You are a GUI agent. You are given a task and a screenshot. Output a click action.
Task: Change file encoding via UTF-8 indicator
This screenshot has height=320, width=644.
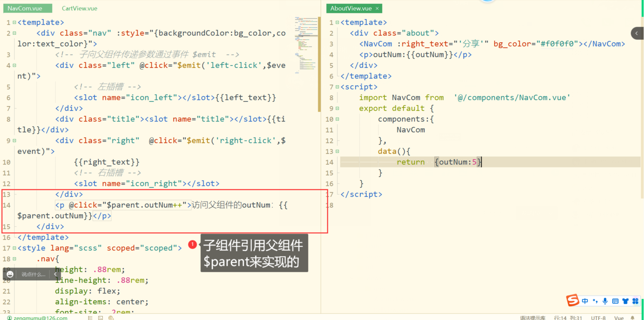point(598,318)
